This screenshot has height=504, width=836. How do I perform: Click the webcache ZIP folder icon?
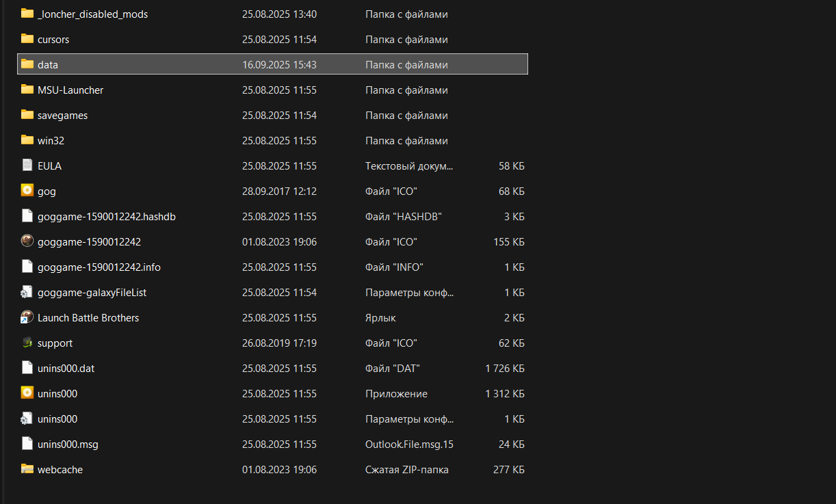(x=27, y=469)
